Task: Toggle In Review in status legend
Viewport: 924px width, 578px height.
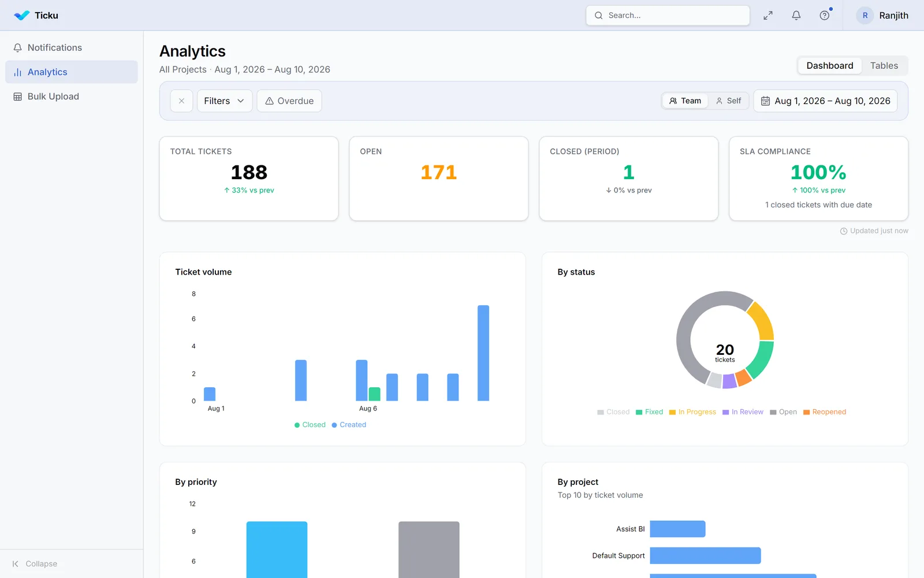Action: coord(743,412)
